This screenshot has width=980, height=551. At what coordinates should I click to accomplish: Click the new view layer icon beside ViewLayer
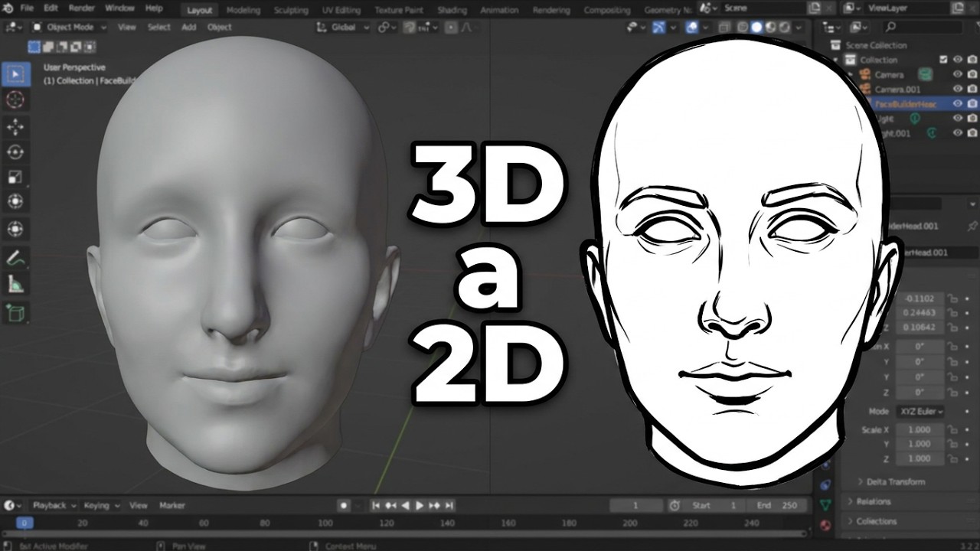click(x=959, y=8)
